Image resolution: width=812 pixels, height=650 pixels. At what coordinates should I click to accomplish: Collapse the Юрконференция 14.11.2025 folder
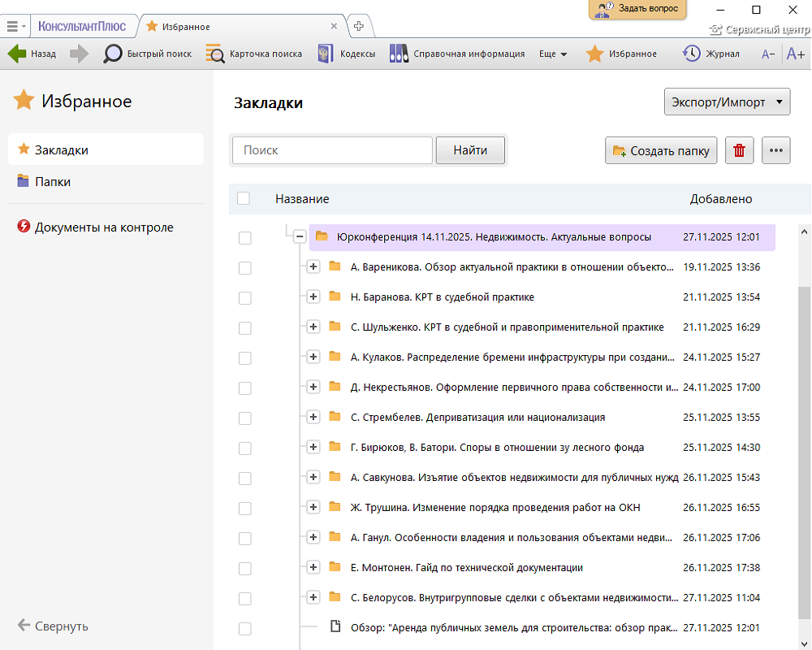(300, 236)
